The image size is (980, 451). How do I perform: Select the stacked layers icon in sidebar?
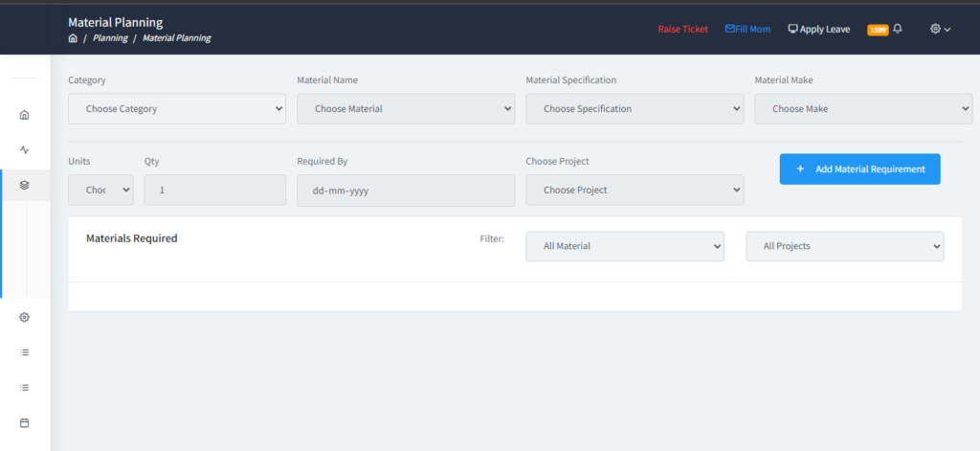point(25,185)
